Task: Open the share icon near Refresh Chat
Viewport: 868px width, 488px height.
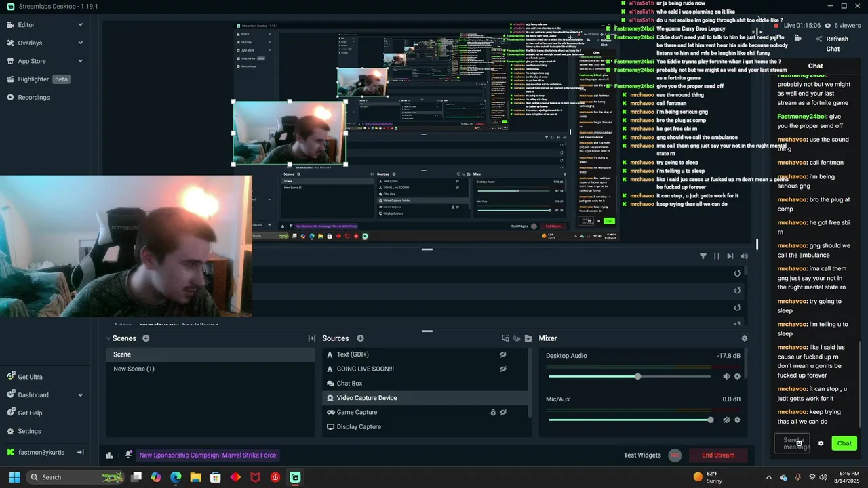Action: coord(819,39)
